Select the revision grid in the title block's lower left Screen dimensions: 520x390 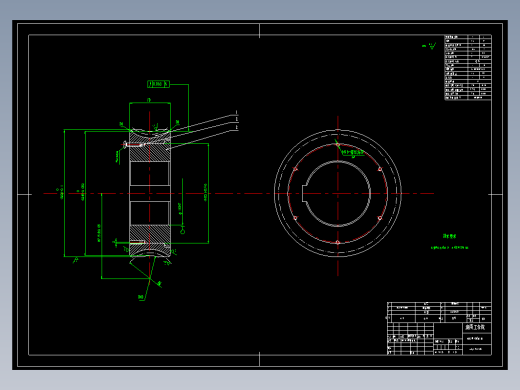pos(410,339)
